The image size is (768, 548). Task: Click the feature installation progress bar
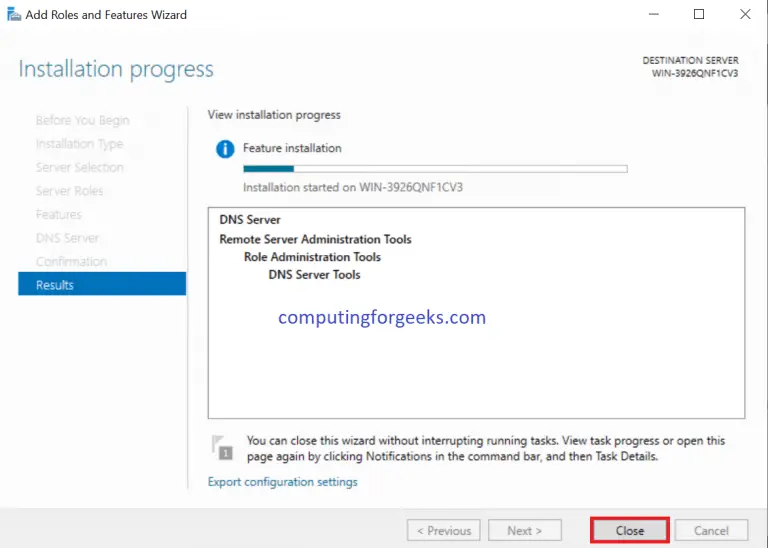click(x=435, y=169)
